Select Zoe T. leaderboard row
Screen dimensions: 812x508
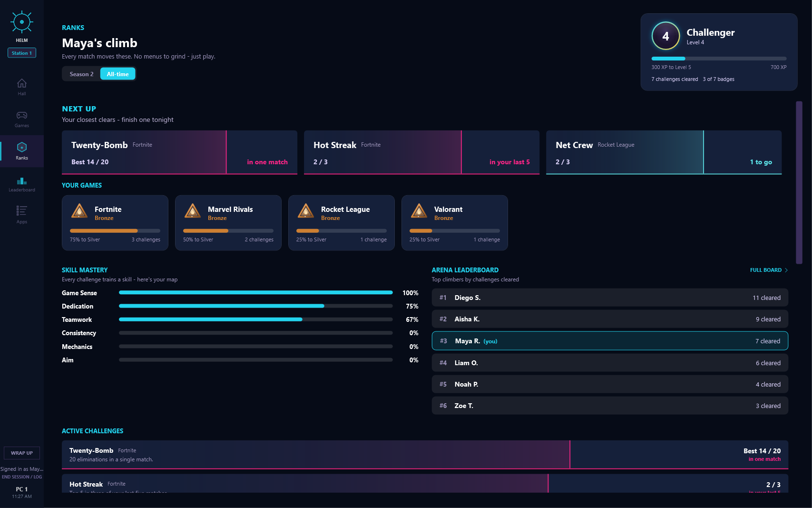[x=610, y=406]
